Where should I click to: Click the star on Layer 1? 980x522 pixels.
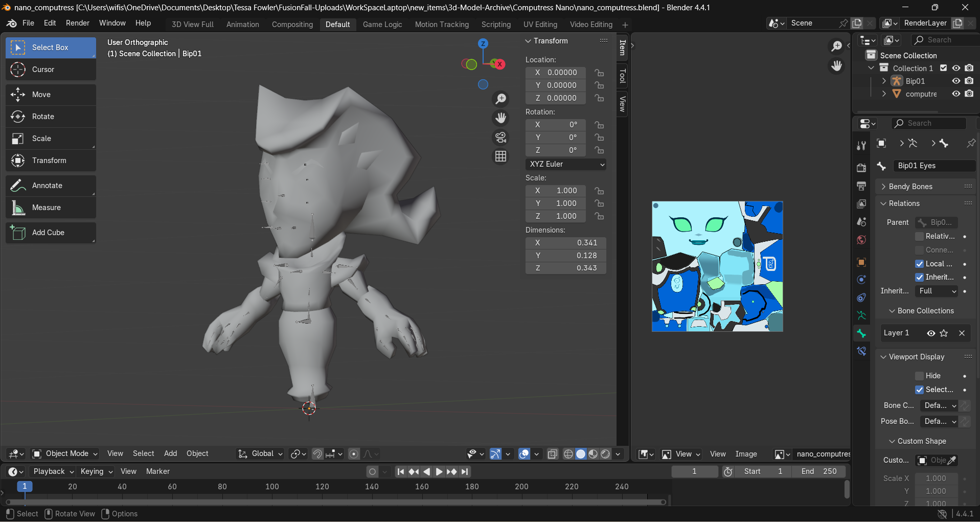click(944, 333)
